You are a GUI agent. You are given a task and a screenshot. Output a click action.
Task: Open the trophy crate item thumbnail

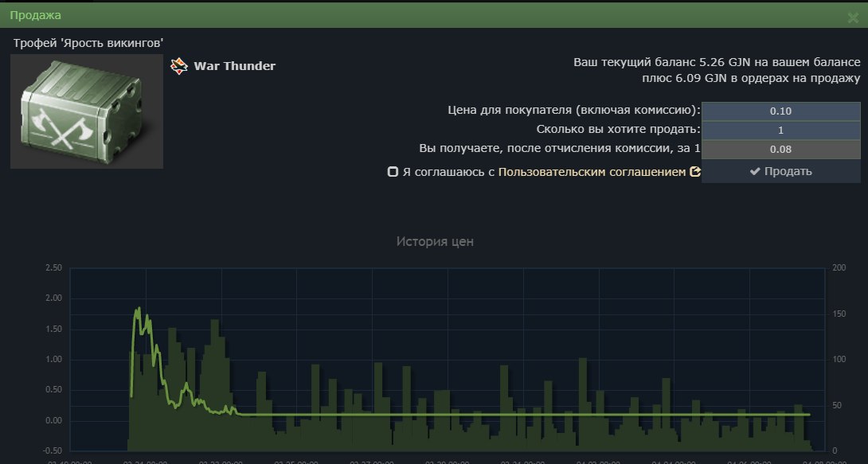[x=87, y=111]
